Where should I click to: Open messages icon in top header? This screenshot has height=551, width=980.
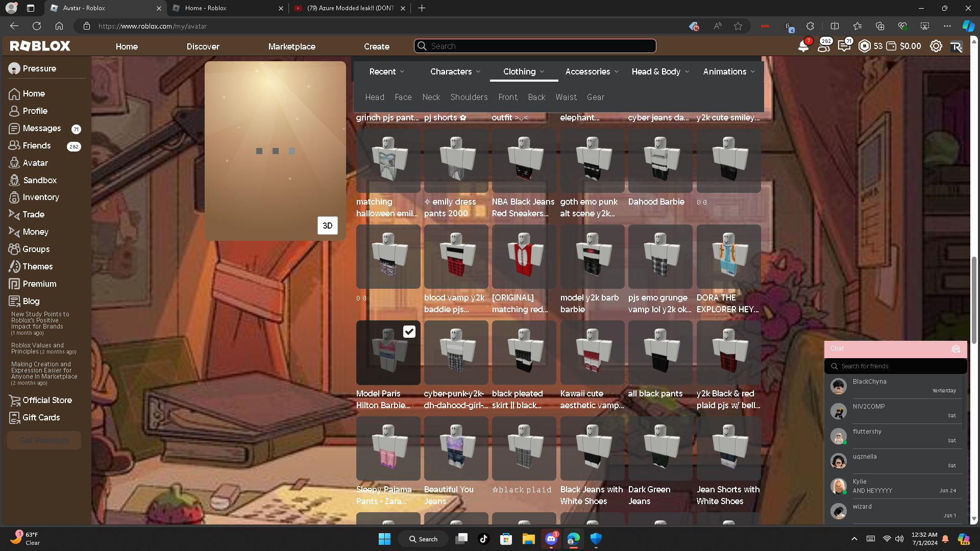coord(844,46)
